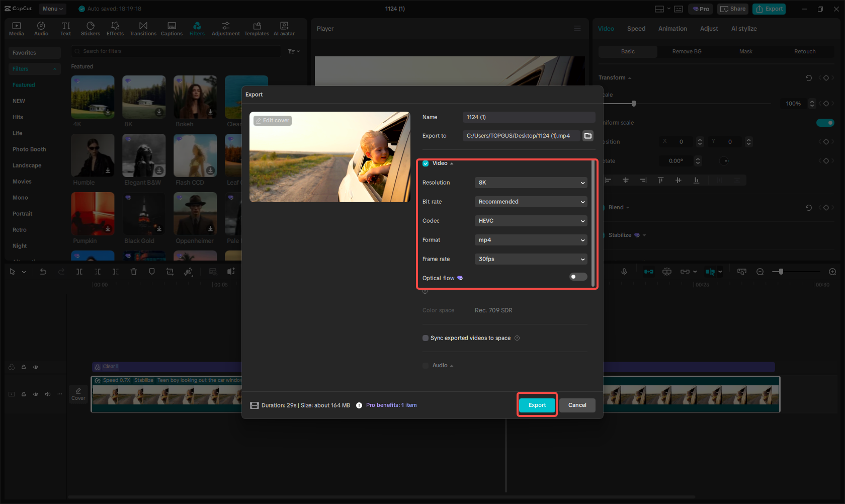Select the AI avatar tool
This screenshot has width=845, height=504.
[284, 28]
